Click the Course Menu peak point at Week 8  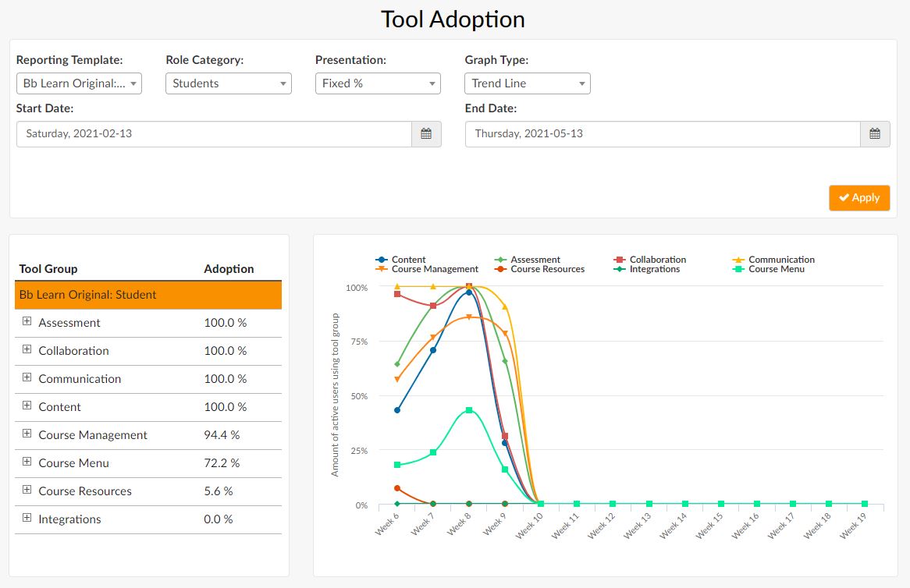[469, 410]
